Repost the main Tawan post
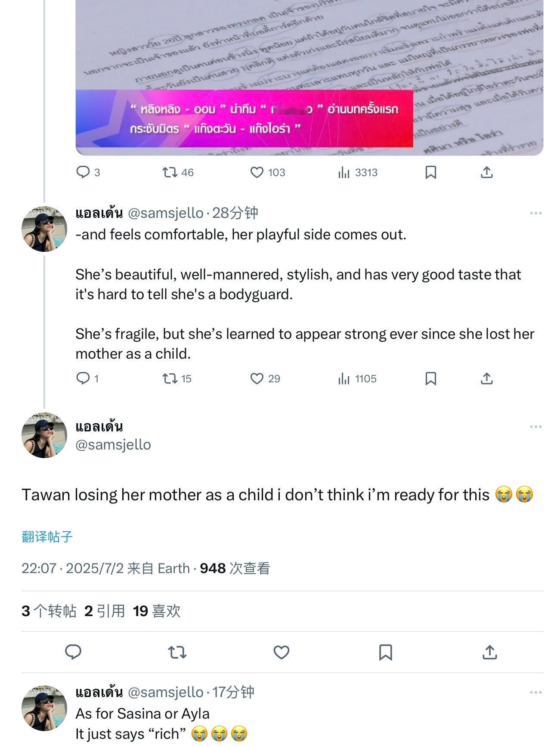Screen dimensions: 560x747 [177, 652]
